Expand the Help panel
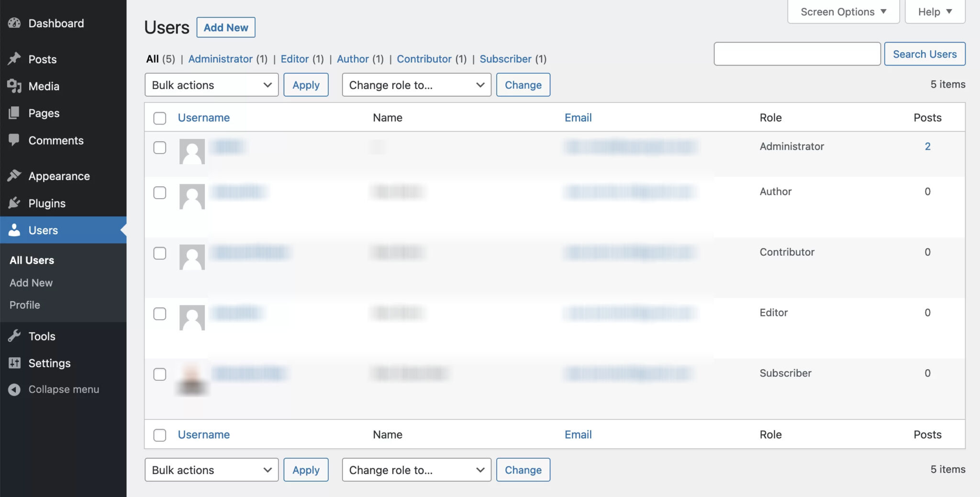 (935, 11)
